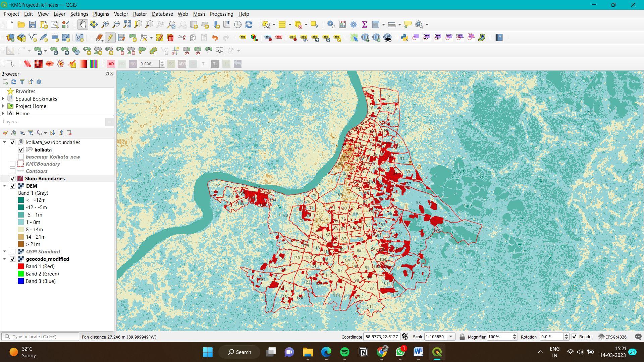Click the EPSG:4326 CRS button

click(x=612, y=337)
